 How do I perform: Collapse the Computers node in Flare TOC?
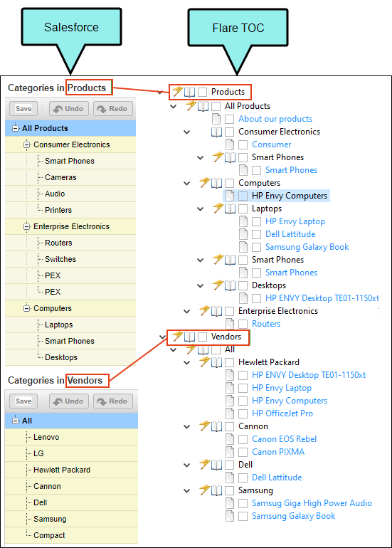click(x=187, y=183)
